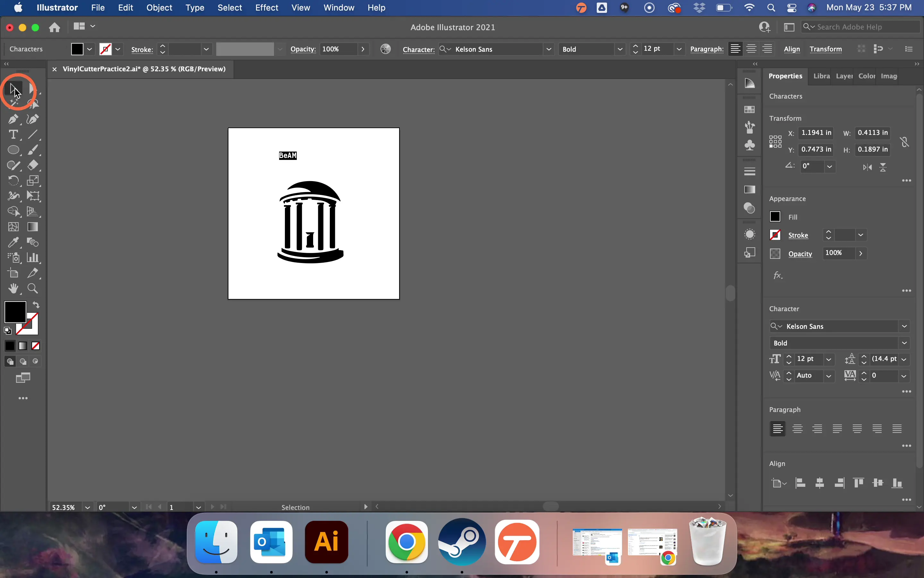924x578 pixels.
Task: Open the Object menu
Action: [x=159, y=8]
